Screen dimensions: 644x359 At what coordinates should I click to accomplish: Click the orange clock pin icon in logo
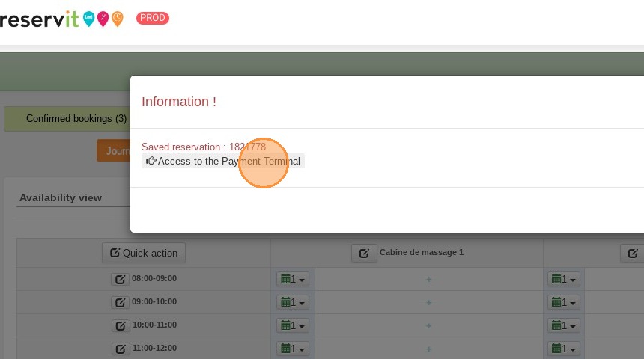point(117,19)
